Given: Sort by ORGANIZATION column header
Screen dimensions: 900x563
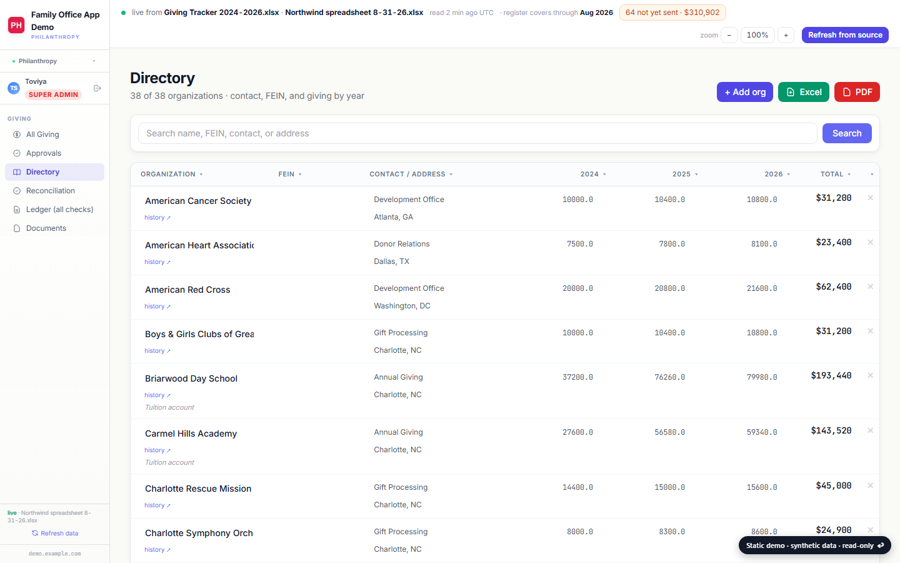Looking at the screenshot, I should [171, 174].
